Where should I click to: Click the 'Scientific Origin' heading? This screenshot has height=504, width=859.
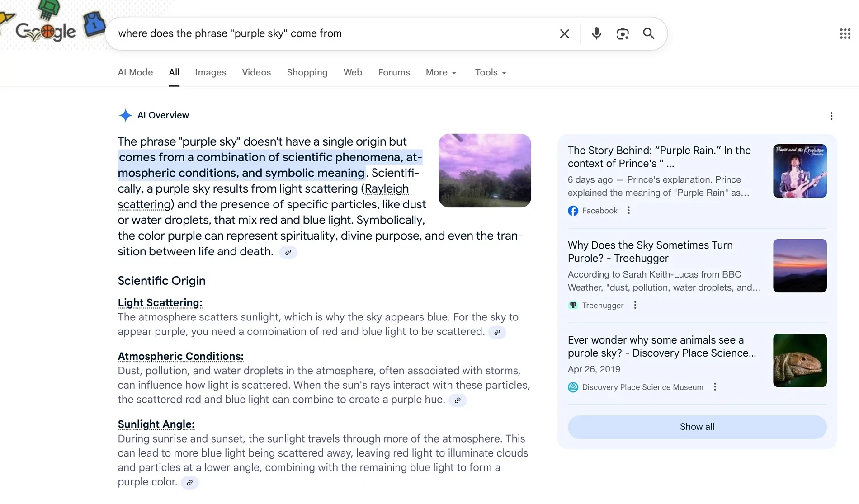(161, 281)
